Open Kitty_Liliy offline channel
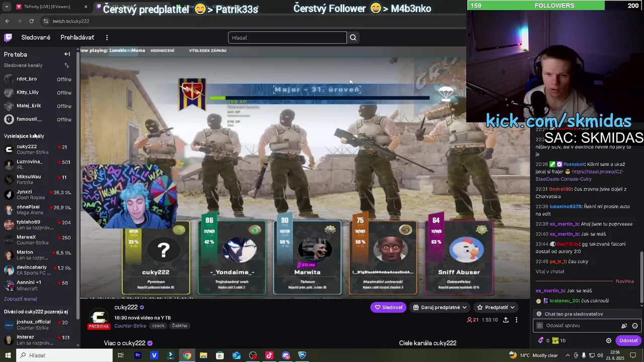644x362 pixels. 38,93
